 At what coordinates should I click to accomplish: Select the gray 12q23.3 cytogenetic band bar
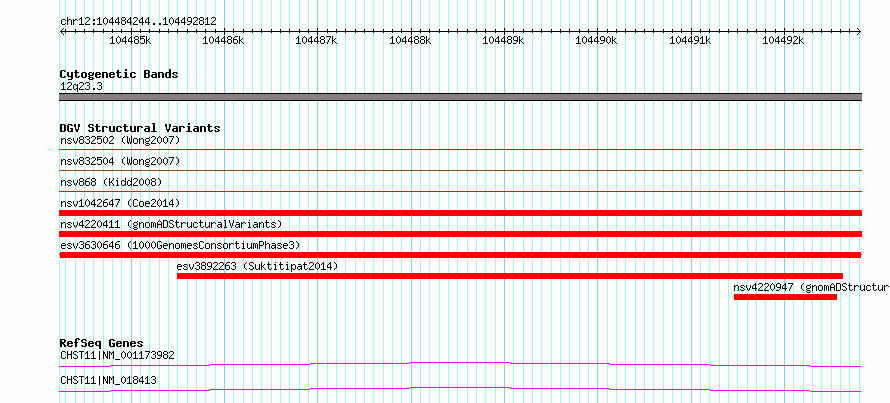tap(461, 97)
